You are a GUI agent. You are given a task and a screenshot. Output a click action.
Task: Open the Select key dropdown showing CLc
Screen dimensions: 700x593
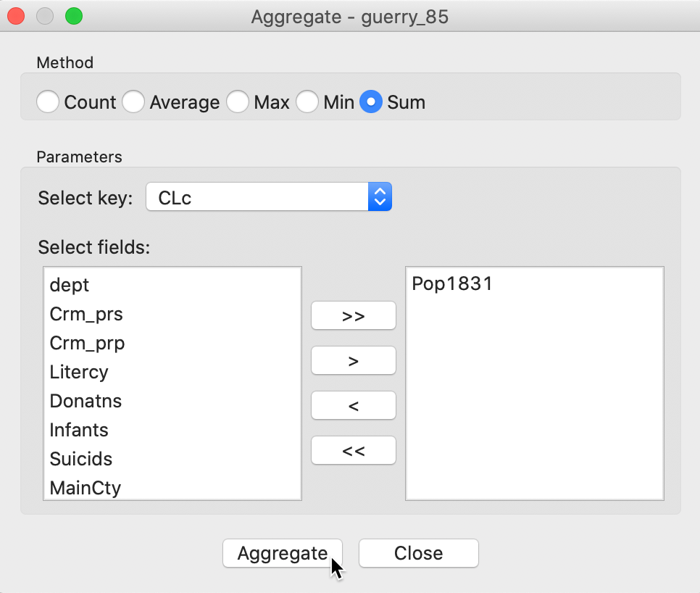pos(269,196)
